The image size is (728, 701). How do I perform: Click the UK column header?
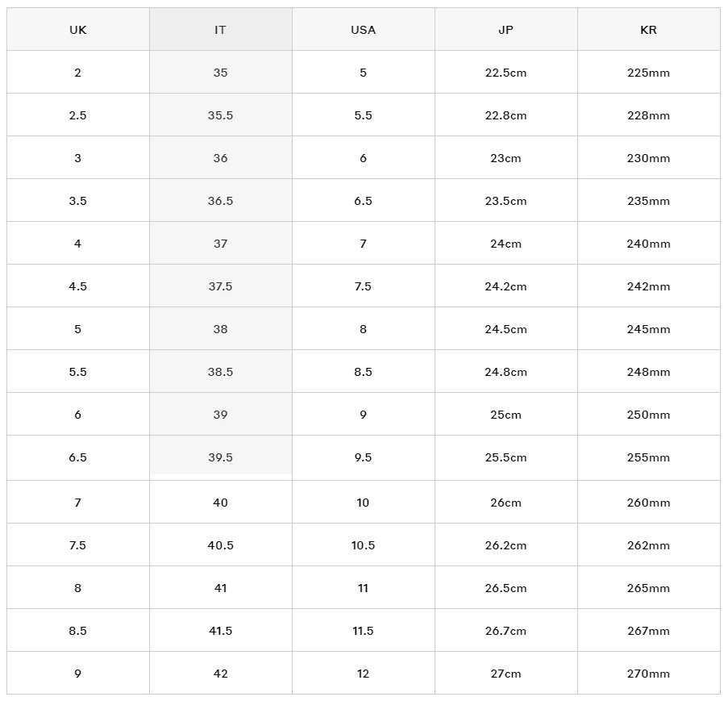point(77,30)
